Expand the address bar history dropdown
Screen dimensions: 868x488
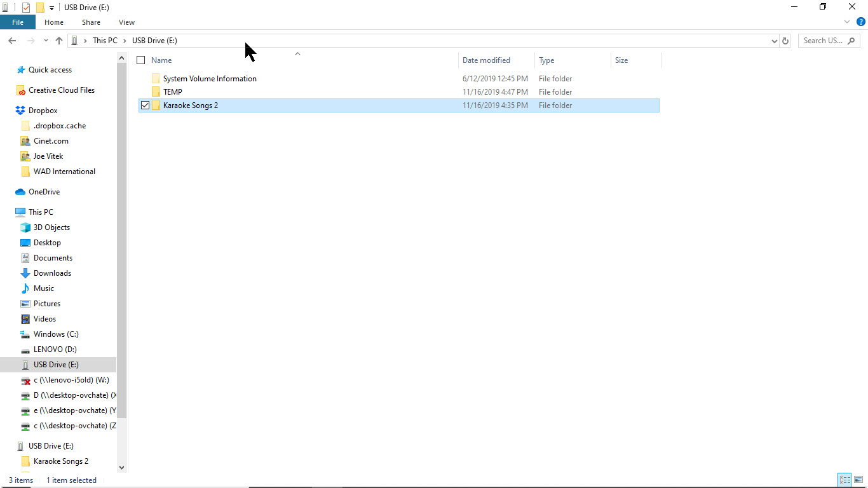774,41
